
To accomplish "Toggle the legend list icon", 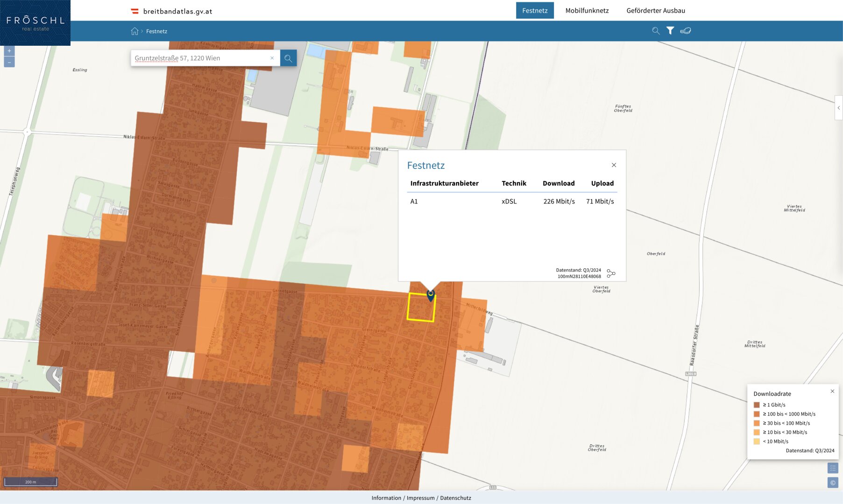I will (x=833, y=468).
